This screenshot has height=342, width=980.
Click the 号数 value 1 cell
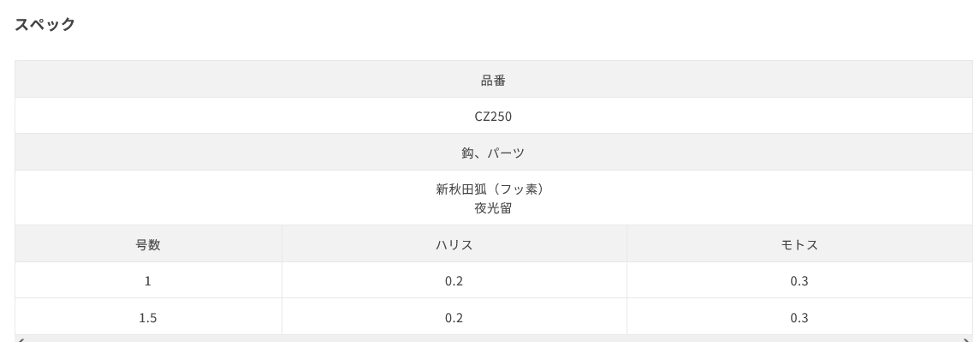(x=148, y=280)
